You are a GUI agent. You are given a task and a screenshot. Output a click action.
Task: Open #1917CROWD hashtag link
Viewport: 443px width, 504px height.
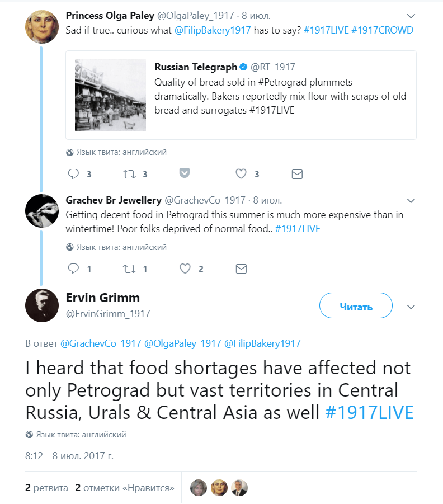(382, 30)
